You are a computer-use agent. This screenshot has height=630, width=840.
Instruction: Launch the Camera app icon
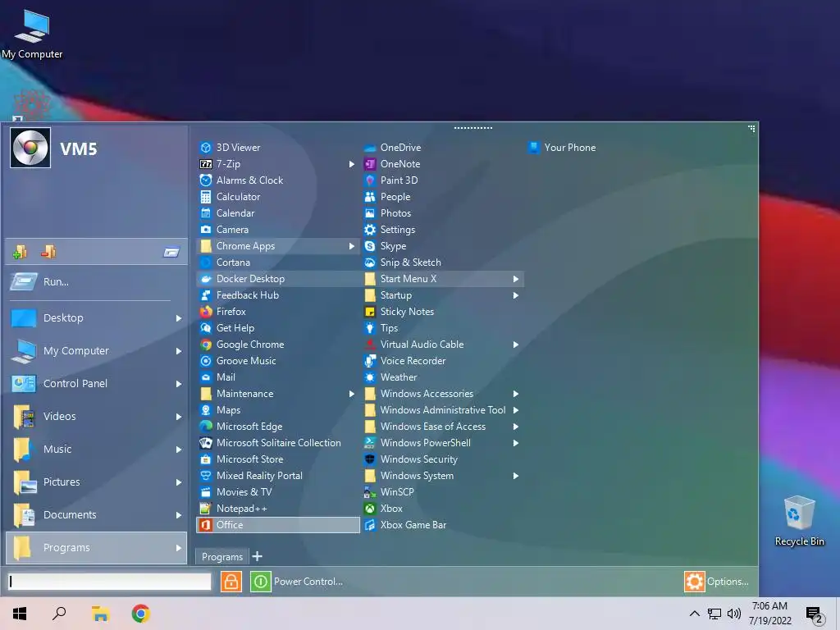click(x=206, y=230)
